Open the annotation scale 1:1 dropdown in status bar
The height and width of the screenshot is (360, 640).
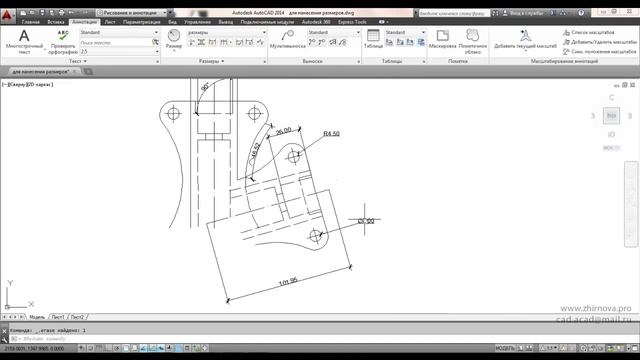(x=551, y=348)
